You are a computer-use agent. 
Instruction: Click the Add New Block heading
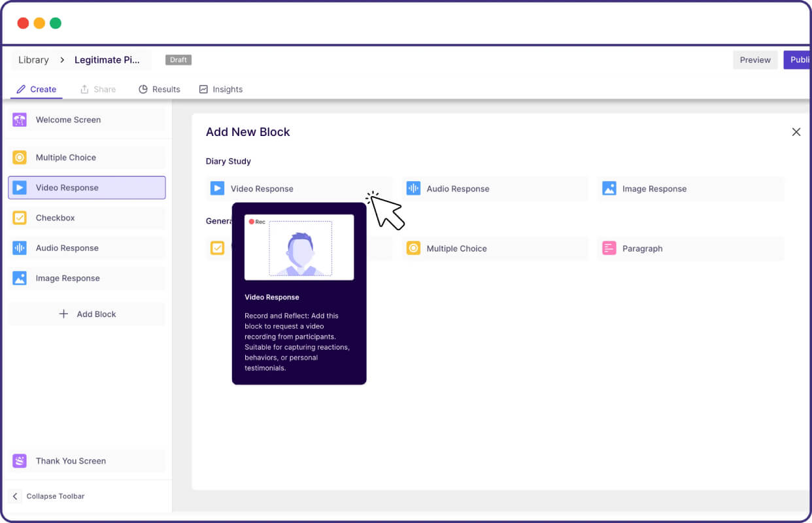point(248,132)
